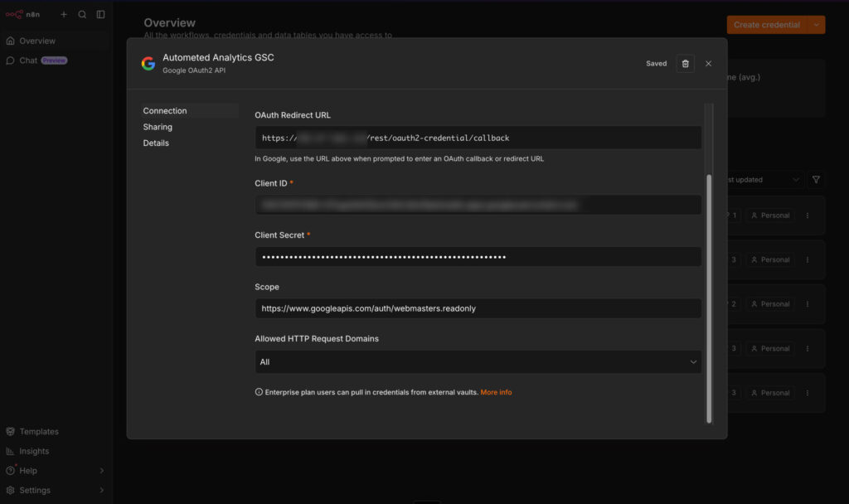Expand the Settings menu
This screenshot has width=849, height=504.
click(56, 490)
